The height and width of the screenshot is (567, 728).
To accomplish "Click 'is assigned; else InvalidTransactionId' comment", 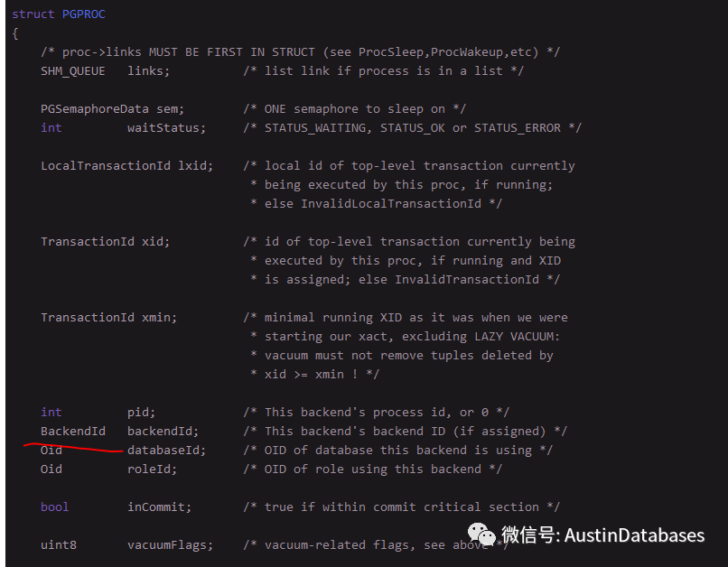I will [406, 279].
